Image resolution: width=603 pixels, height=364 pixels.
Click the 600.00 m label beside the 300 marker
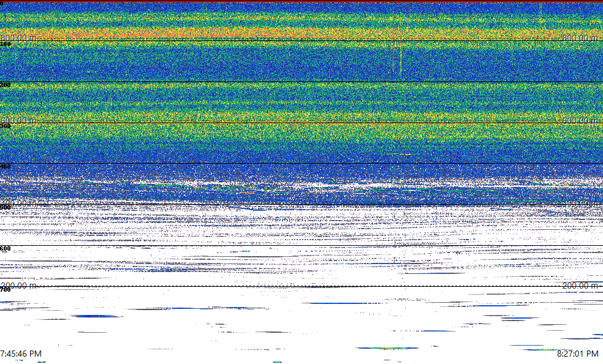pos(19,120)
